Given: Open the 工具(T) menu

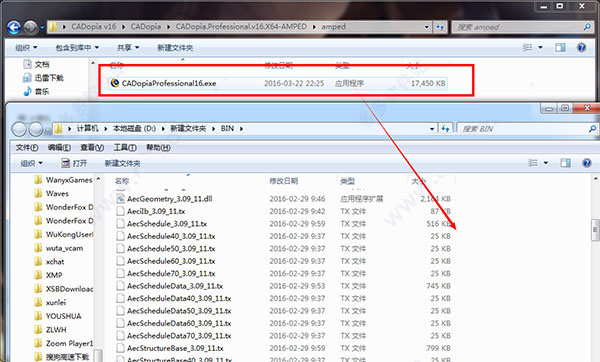Looking at the screenshot, I should [125, 147].
